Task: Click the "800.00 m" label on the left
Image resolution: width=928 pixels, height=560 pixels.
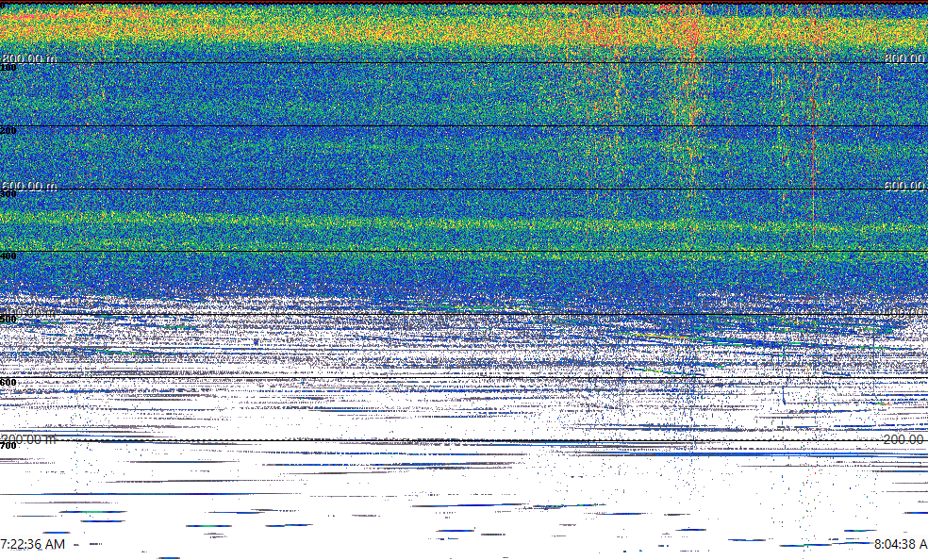Action: click(x=28, y=58)
